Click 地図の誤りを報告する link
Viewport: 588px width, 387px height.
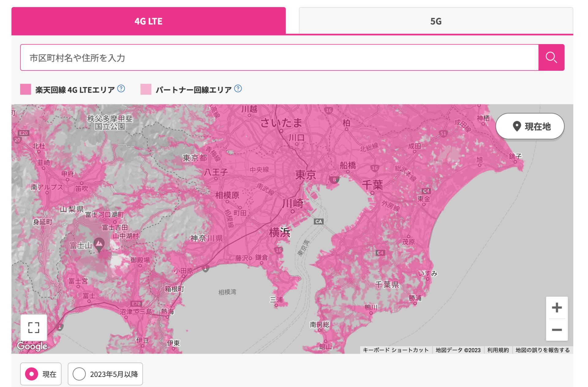(542, 350)
